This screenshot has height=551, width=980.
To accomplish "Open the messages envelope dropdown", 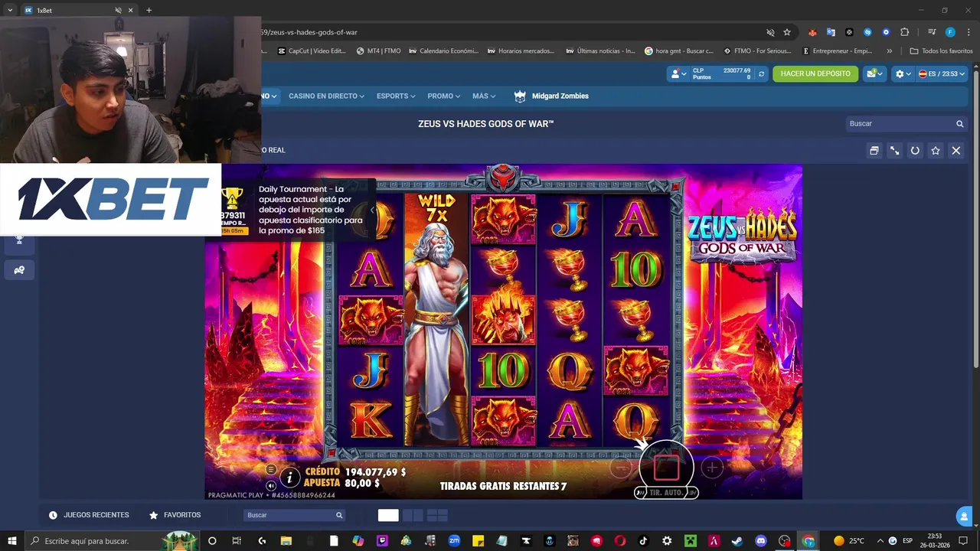I will 874,73.
